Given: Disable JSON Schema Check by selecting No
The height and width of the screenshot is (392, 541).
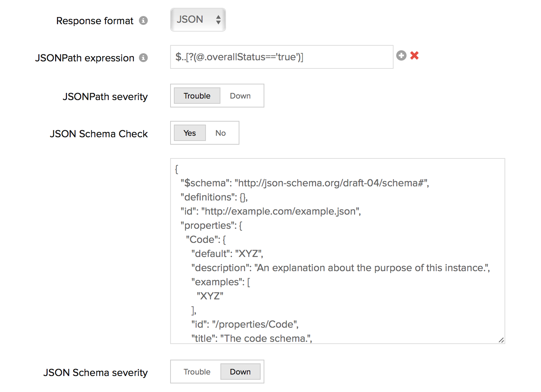Looking at the screenshot, I should 220,133.
